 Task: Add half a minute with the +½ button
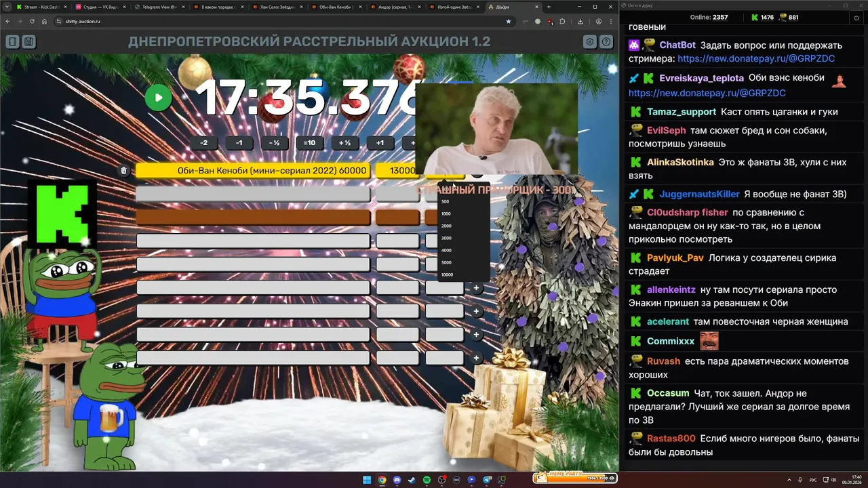(344, 143)
